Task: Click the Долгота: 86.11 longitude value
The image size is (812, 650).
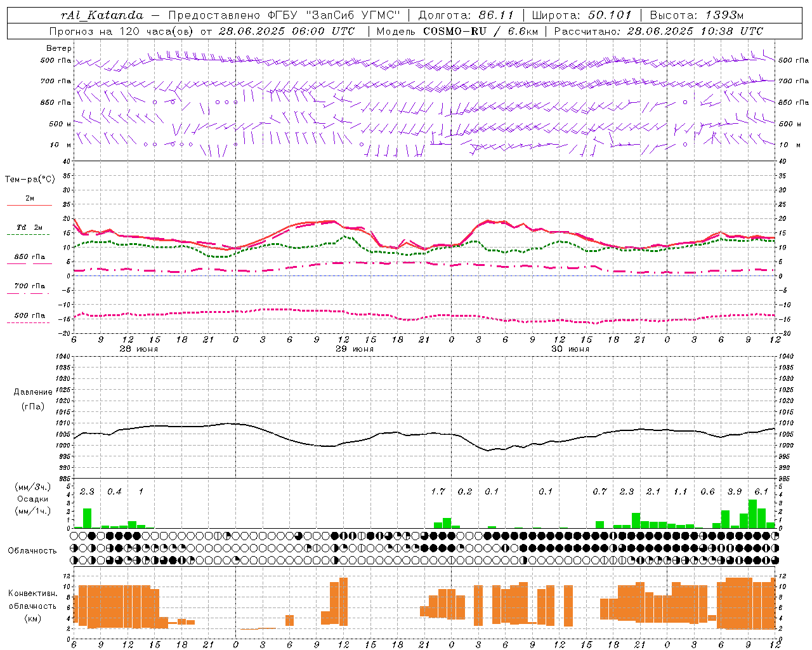Action: tap(466, 15)
